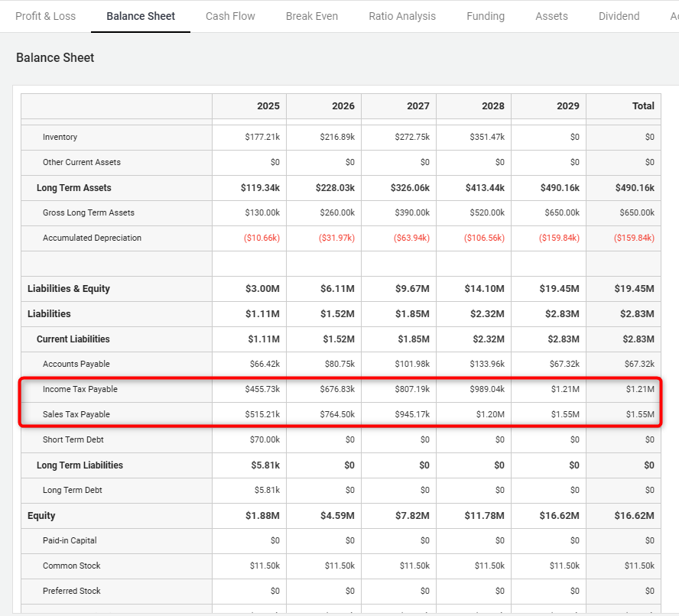This screenshot has height=616, width=679.
Task: Click the Equity row label
Action: (41, 516)
